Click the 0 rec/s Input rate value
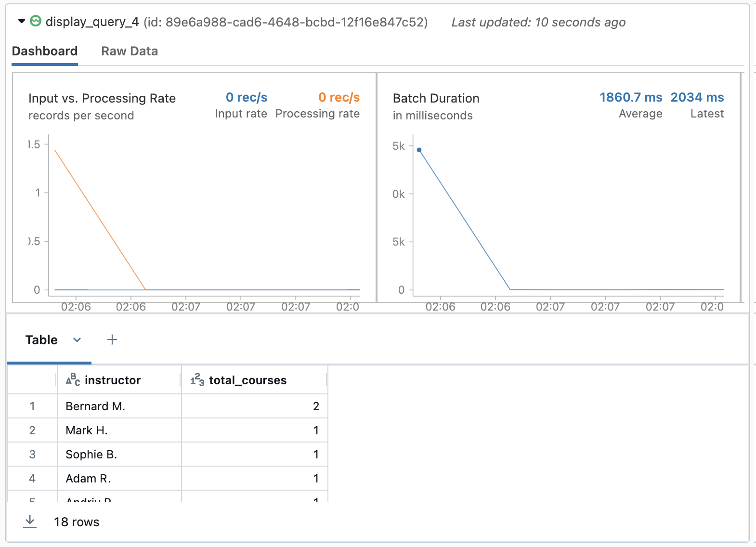 (x=247, y=97)
